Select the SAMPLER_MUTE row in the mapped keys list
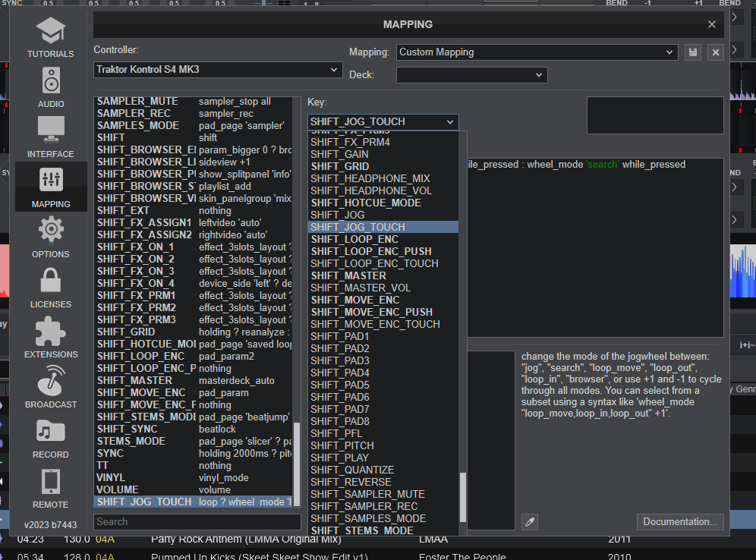Screen dimensions: 756x560 (x=194, y=102)
